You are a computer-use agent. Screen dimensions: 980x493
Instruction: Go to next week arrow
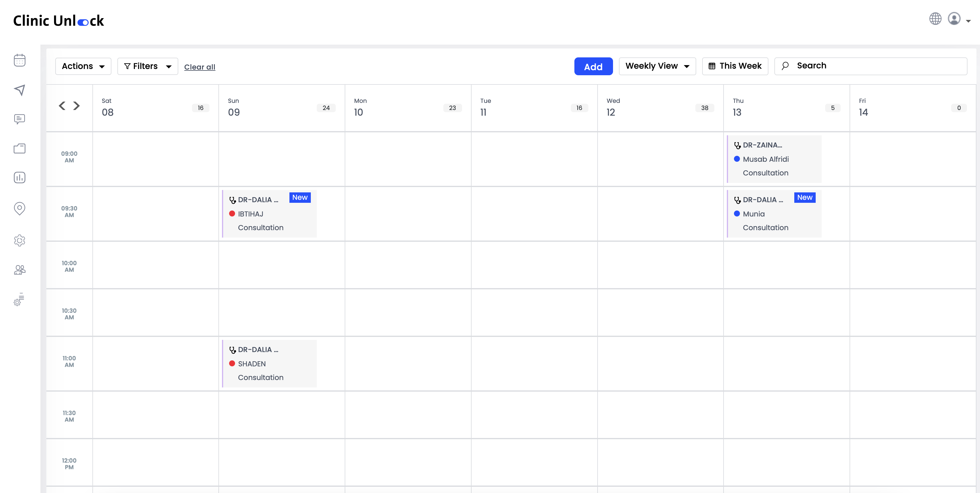tap(76, 106)
